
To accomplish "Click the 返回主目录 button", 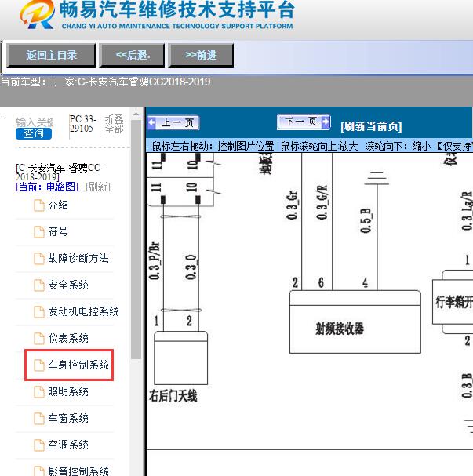I will point(51,55).
